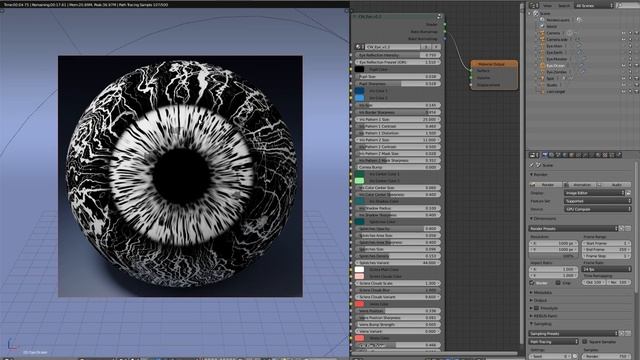Open the World properties tab icon
This screenshot has height=360, width=640.
pos(564,155)
